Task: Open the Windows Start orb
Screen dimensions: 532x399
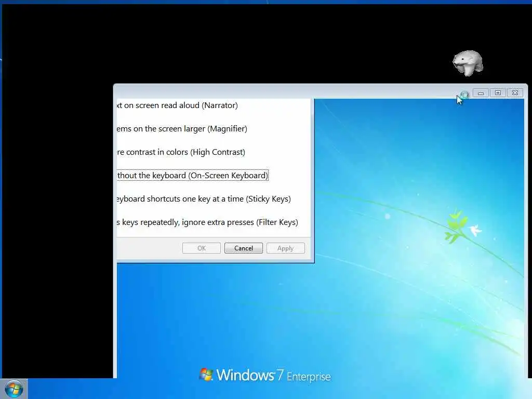Action: coord(14,389)
